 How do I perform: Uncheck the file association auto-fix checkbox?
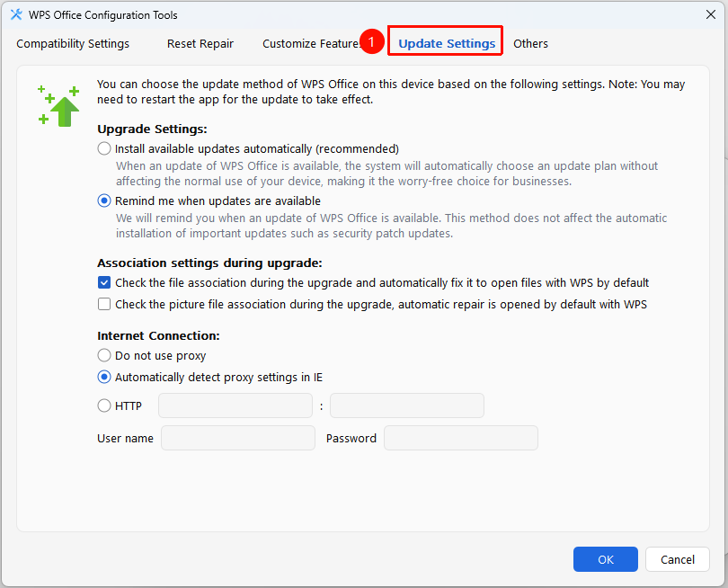(x=104, y=282)
